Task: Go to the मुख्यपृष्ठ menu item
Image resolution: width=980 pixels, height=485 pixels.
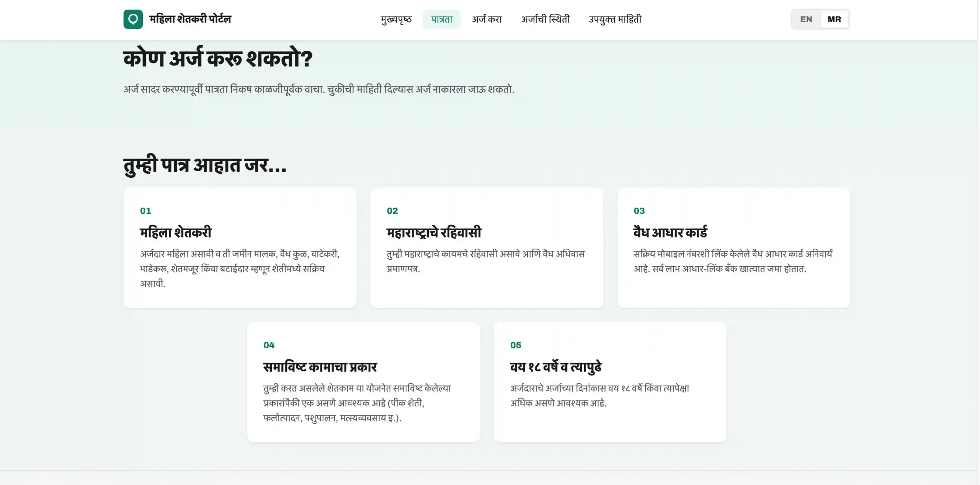Action: pos(396,19)
